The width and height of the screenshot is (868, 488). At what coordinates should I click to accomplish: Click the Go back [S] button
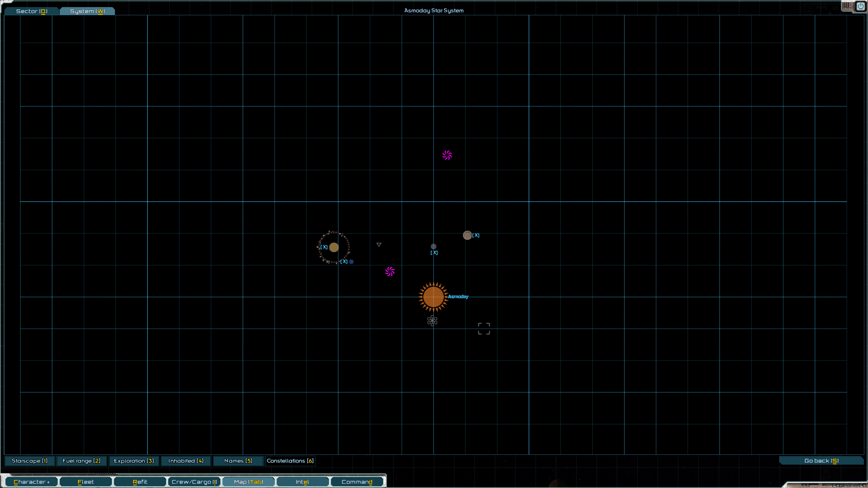tap(822, 461)
